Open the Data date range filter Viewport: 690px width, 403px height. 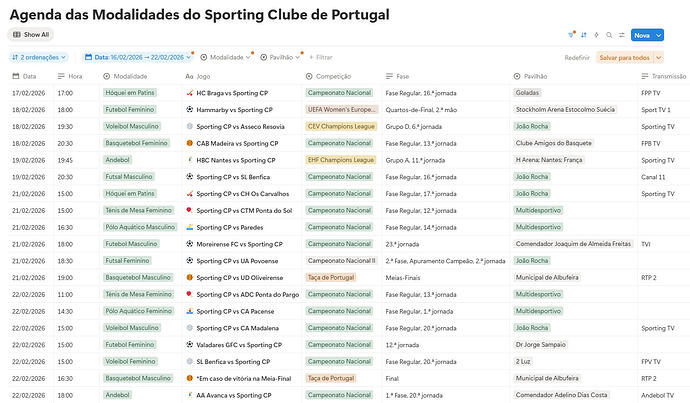point(138,57)
